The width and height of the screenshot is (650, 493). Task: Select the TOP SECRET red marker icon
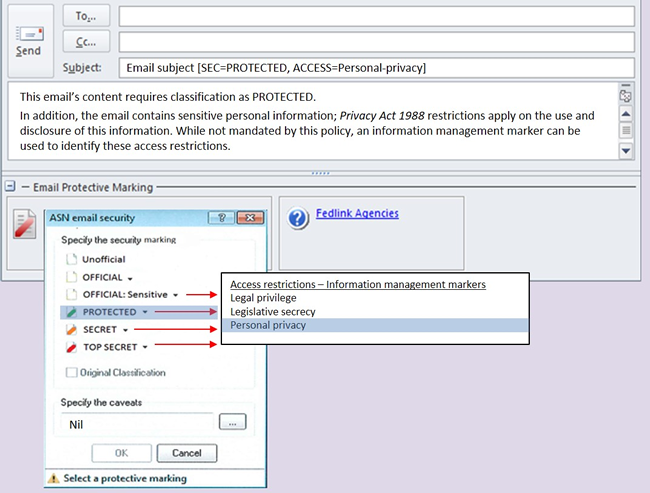click(x=71, y=347)
